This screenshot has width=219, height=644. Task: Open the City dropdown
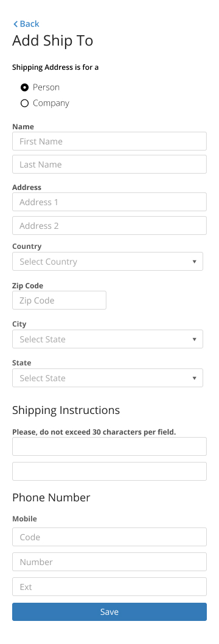pyautogui.click(x=108, y=339)
